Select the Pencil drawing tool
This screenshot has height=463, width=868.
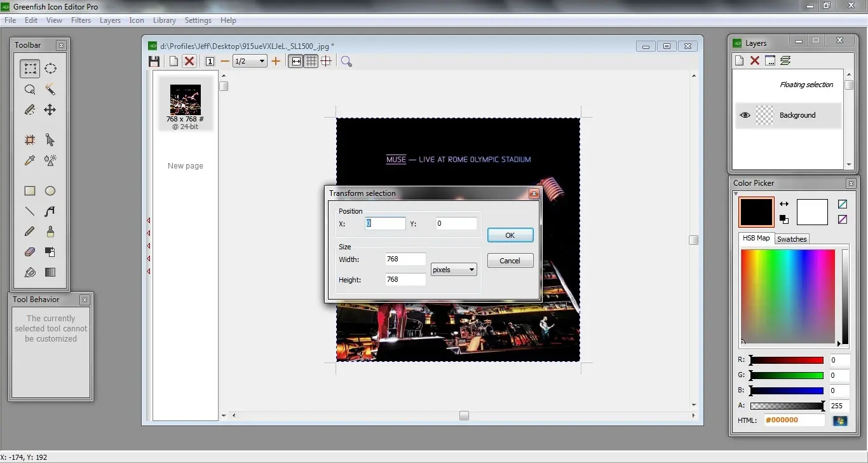[30, 231]
